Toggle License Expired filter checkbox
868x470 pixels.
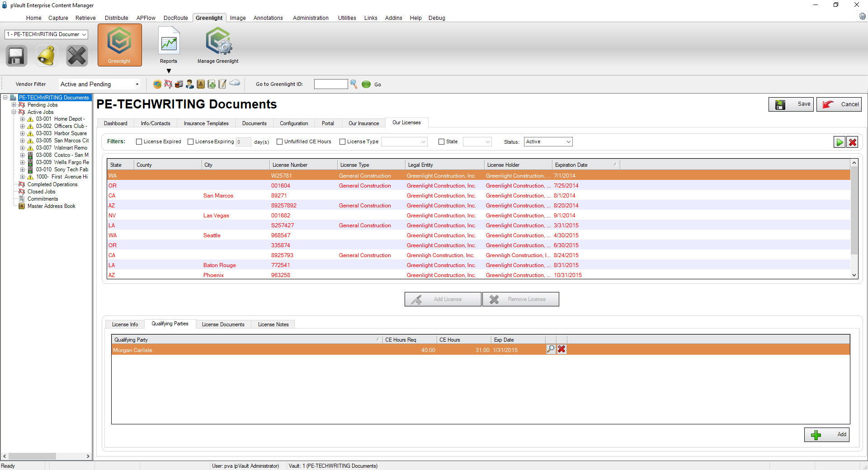(139, 142)
